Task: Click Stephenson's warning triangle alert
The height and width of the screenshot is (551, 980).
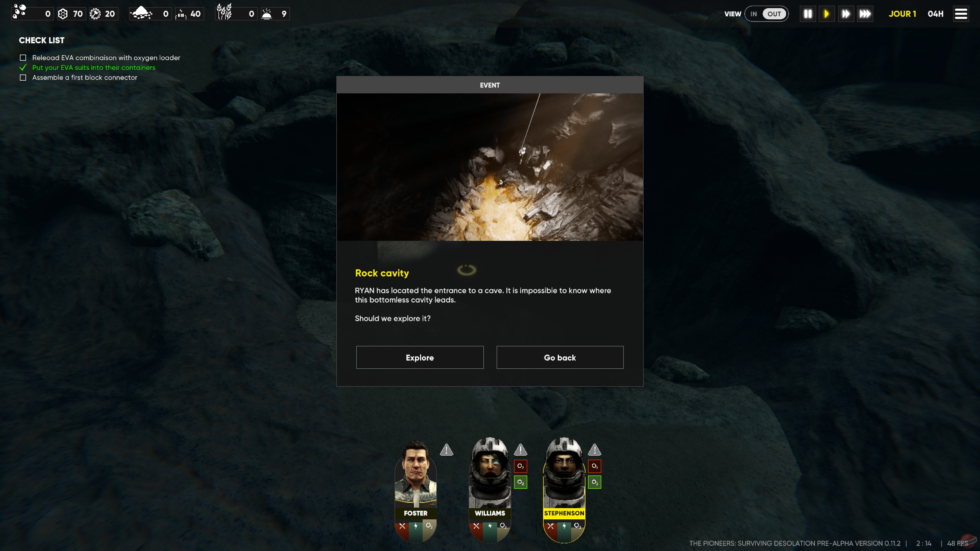Action: pos(594,450)
